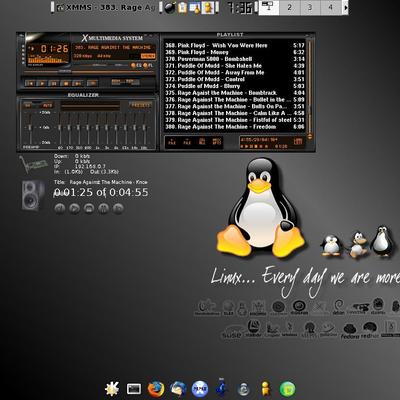Click the desktop widget play button
This screenshot has height=400, width=400.
click(x=74, y=208)
